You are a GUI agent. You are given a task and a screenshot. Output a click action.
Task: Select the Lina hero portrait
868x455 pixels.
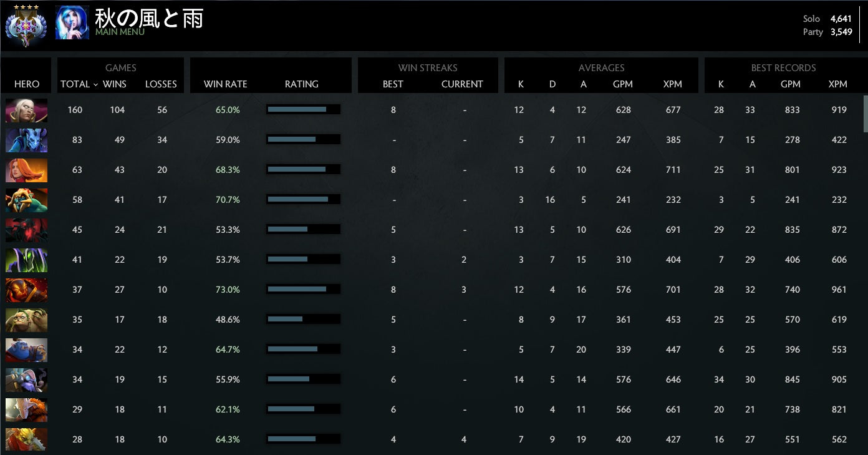click(26, 170)
